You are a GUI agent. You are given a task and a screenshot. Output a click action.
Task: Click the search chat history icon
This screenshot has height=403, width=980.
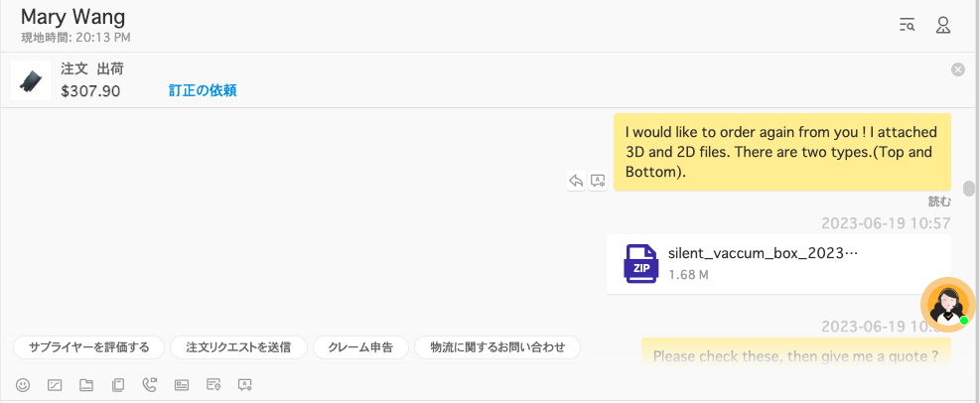click(x=907, y=26)
